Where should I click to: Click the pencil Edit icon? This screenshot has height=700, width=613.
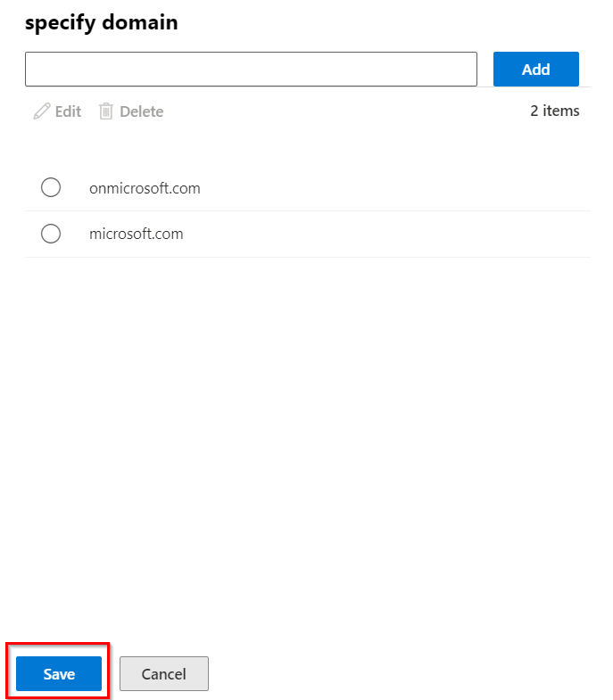pyautogui.click(x=41, y=111)
